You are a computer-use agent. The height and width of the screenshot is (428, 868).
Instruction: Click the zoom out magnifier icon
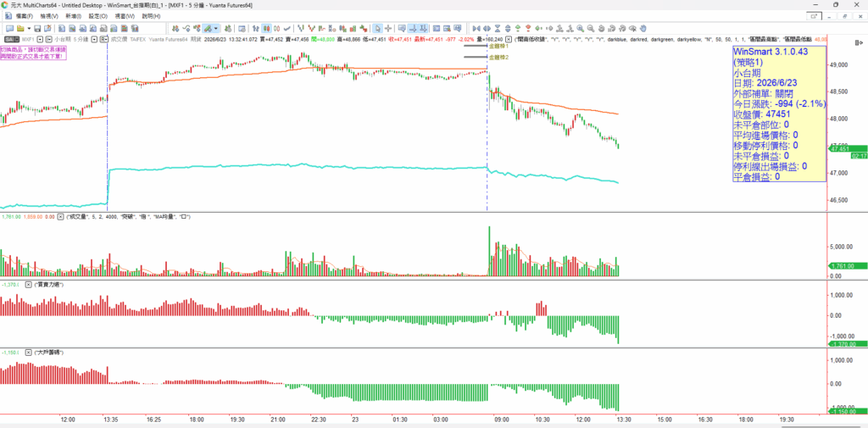click(590, 28)
